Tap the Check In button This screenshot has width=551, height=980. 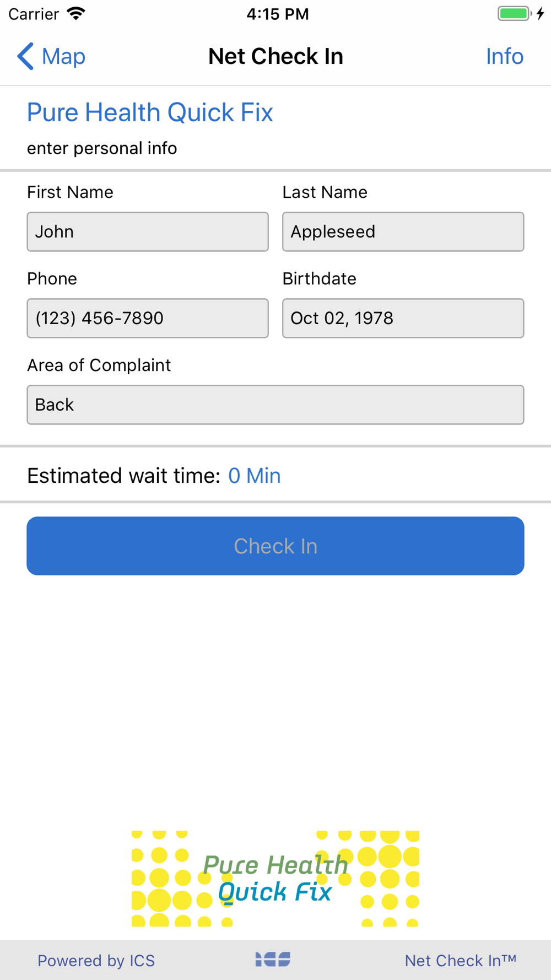click(275, 546)
